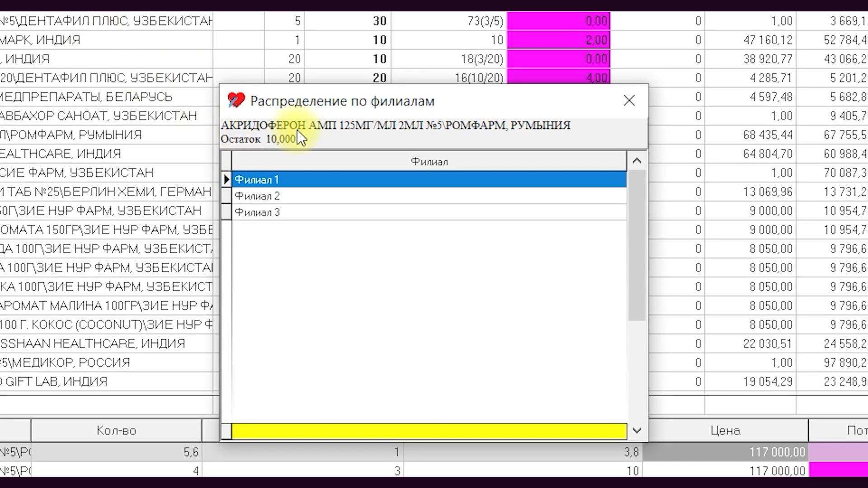
Task: Click price cell 19 054,29
Action: 750,381
